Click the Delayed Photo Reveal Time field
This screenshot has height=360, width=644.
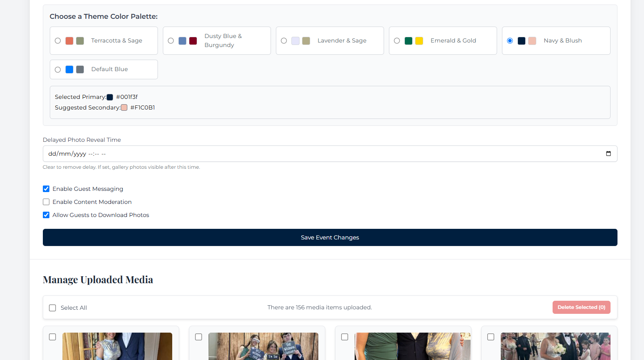coord(286,154)
